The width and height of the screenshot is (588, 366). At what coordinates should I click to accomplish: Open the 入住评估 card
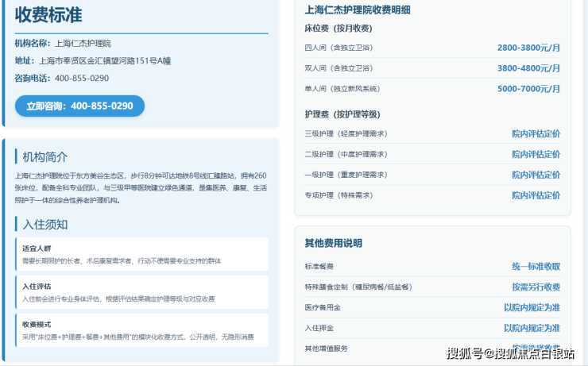(142, 292)
